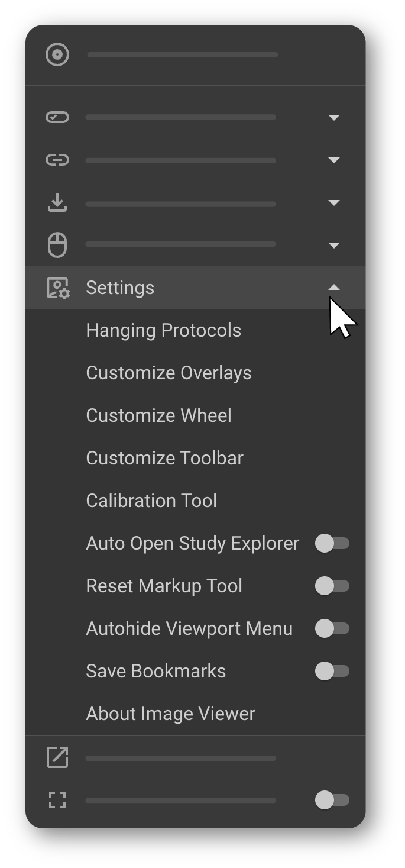
Task: Toggle the Reset Markup Tool switch
Action: click(x=332, y=586)
